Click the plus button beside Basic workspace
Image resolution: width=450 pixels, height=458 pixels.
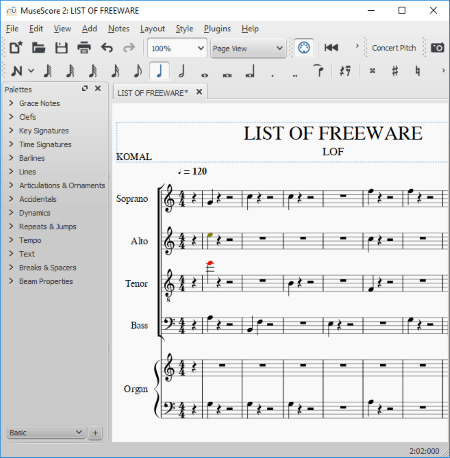click(x=95, y=433)
